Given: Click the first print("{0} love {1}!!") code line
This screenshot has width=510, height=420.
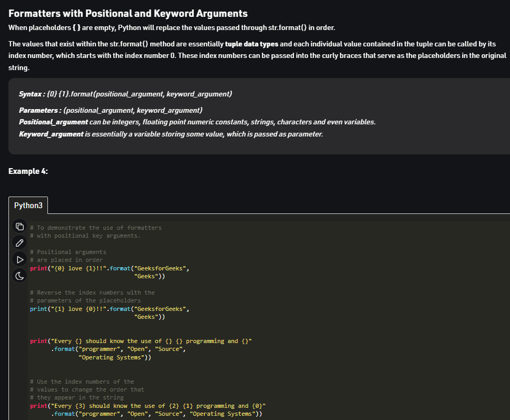Looking at the screenshot, I should click(x=110, y=268).
